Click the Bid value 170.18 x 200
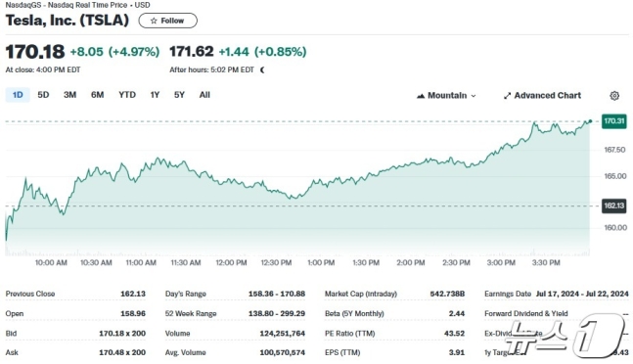633x364 pixels. coord(122,334)
